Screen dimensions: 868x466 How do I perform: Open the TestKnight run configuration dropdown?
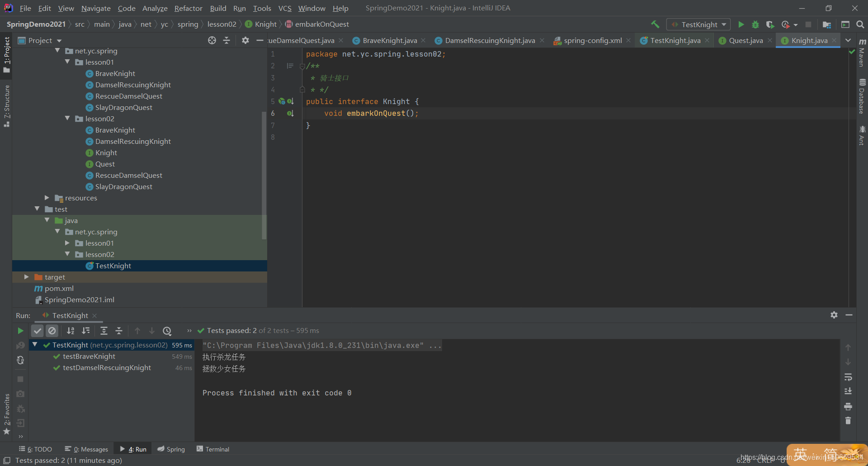click(698, 24)
